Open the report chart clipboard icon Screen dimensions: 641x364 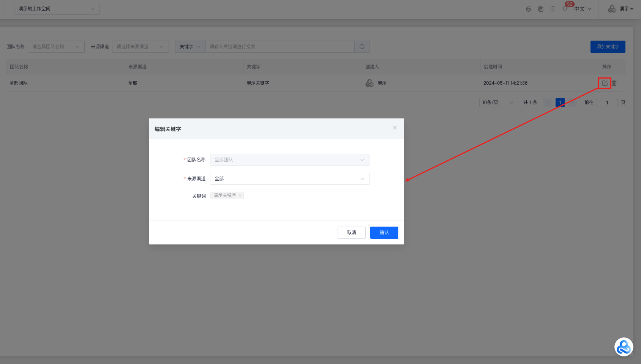click(x=553, y=9)
